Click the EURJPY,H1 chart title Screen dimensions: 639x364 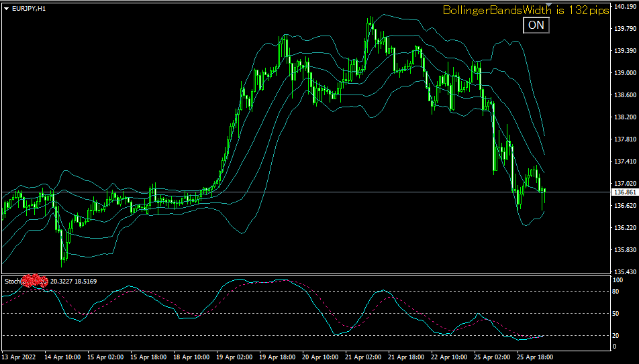coord(28,9)
